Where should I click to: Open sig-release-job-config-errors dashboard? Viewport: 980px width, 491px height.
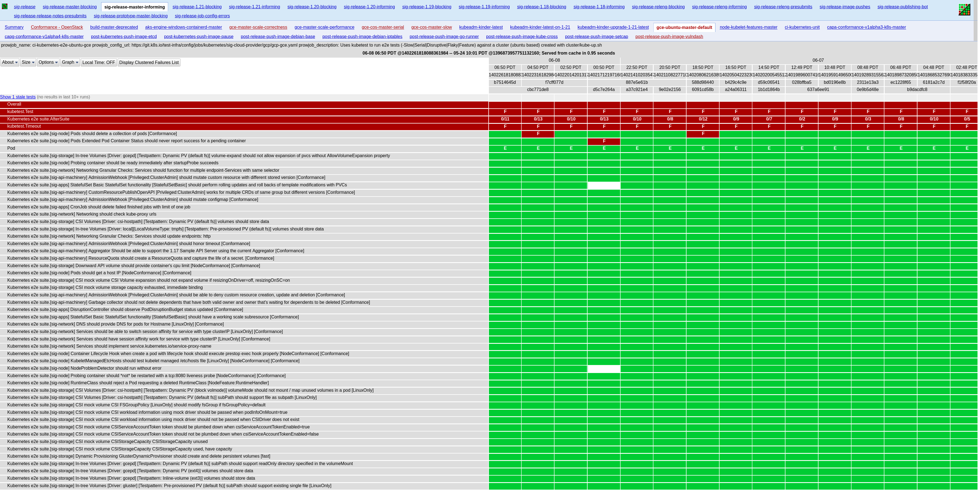[202, 16]
